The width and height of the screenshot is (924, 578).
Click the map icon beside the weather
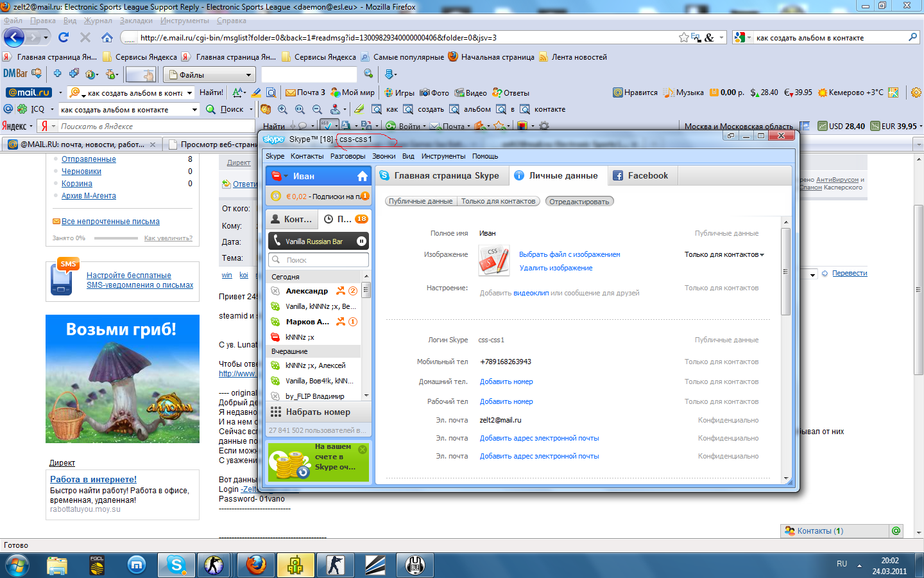tap(893, 92)
